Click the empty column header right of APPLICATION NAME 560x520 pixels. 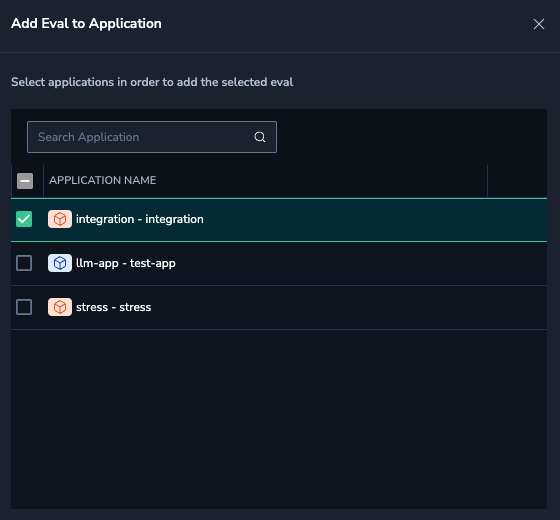[517, 181]
